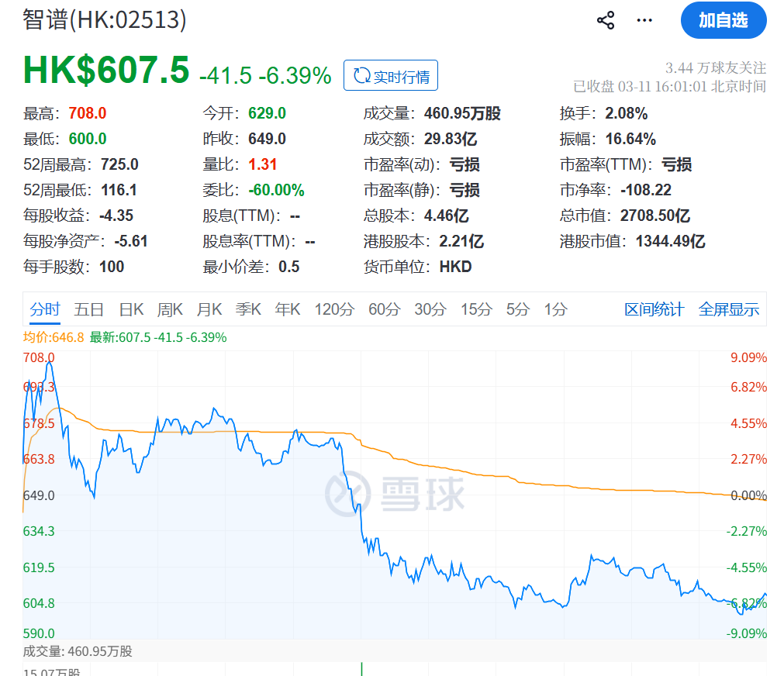Open 区间统计 range statistics
Viewport: 784px width, 676px height.
pos(654,309)
